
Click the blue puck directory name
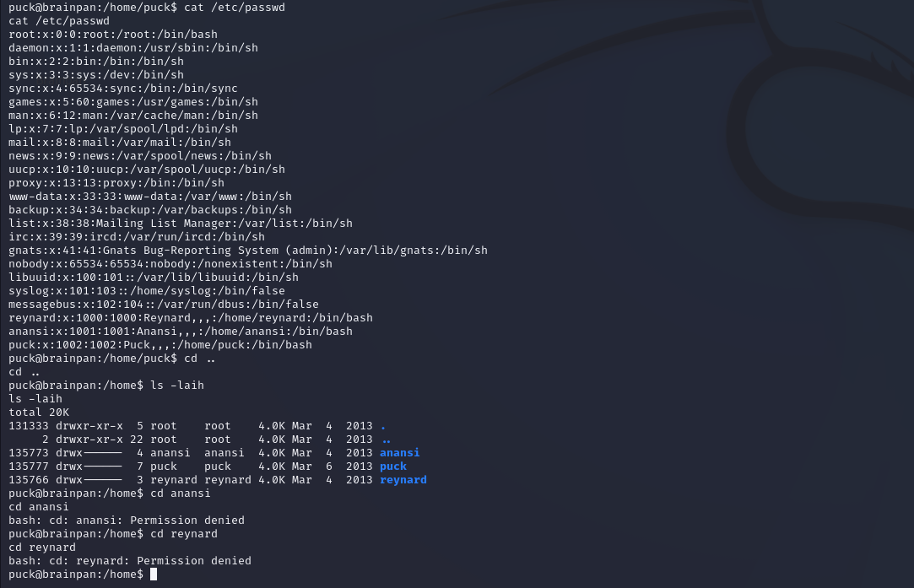393,467
